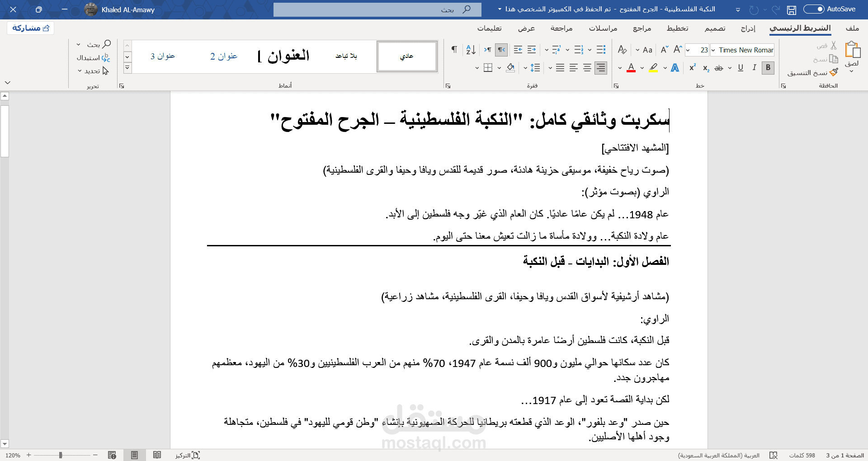Open the Mailings (مراسلات) tab
This screenshot has width=868, height=461.
603,28
